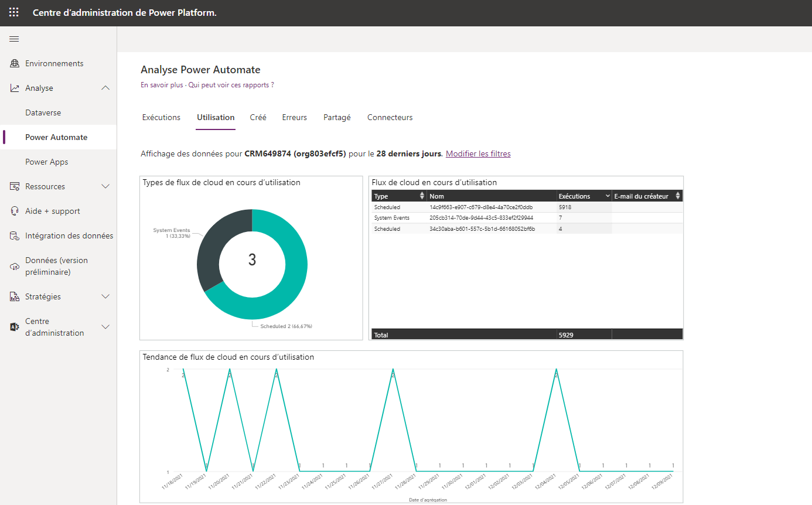Expand Centre d'administration chevron

[105, 327]
